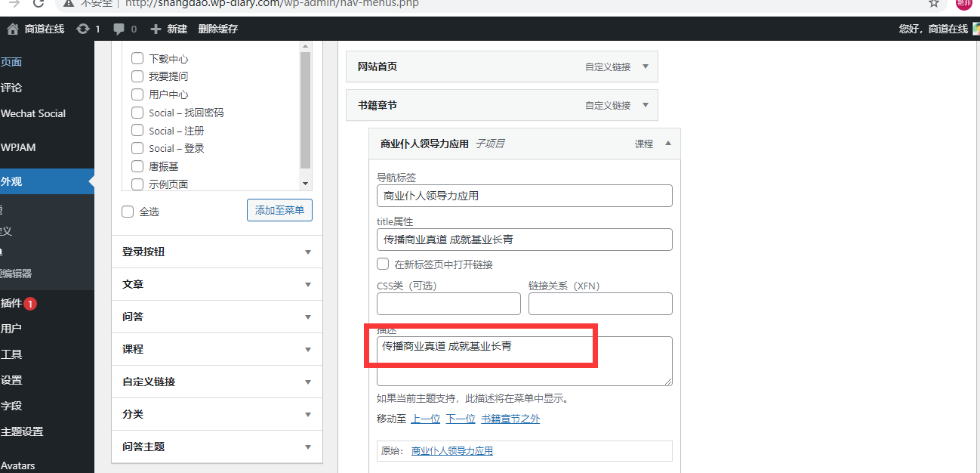Image resolution: width=980 pixels, height=473 pixels.
Task: Collapse the 商业仆人领导力应用 menu item
Action: pos(667,144)
